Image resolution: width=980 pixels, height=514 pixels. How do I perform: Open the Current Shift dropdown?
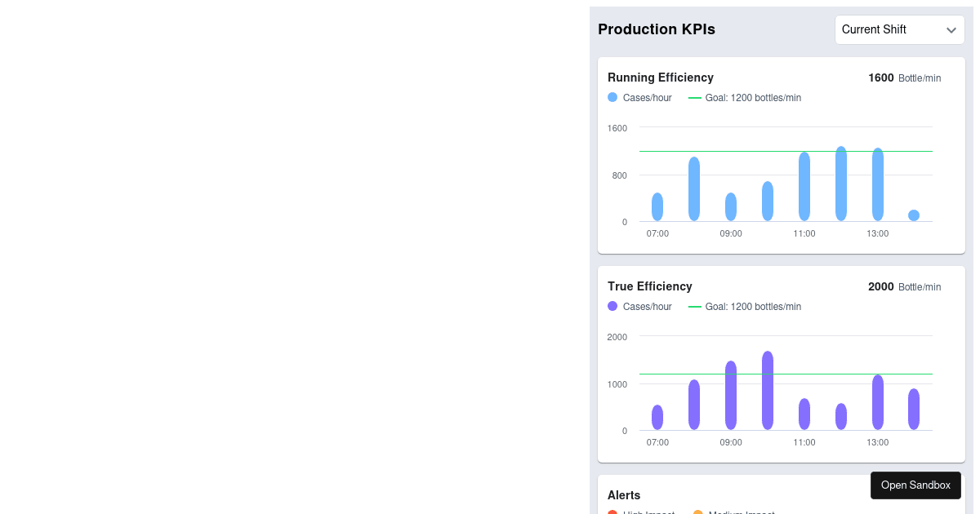click(x=898, y=30)
